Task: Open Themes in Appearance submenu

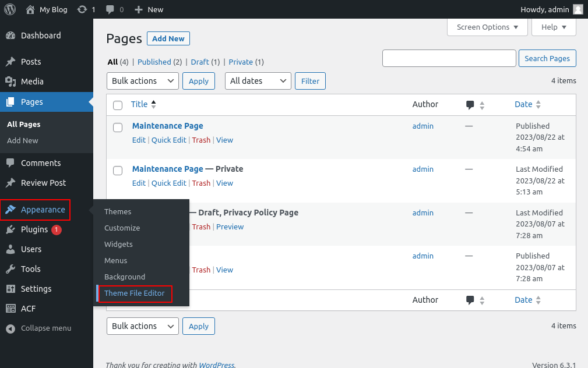Action: (118, 212)
